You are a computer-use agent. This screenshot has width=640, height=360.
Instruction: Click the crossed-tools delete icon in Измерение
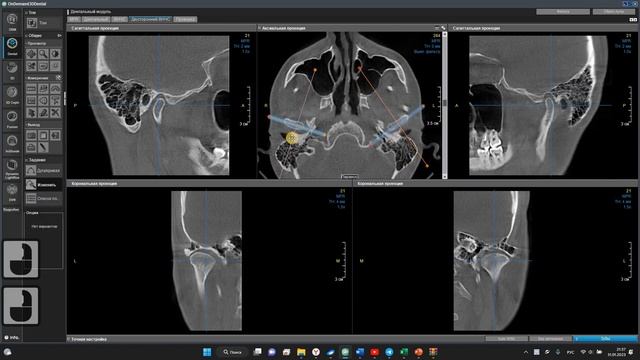point(55,112)
